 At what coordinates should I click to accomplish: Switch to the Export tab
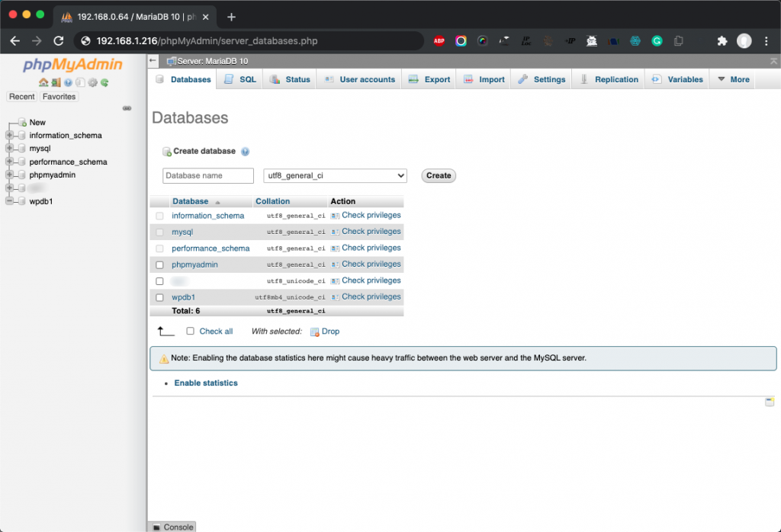[429, 79]
